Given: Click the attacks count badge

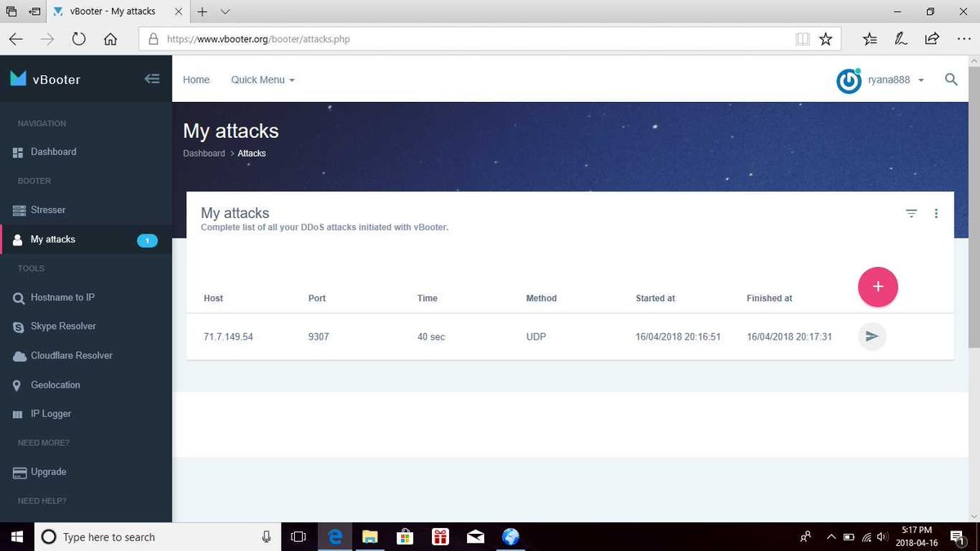Looking at the screenshot, I should (147, 240).
